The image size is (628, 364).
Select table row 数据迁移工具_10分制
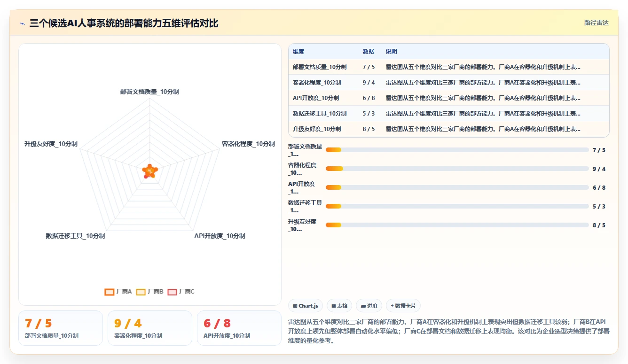point(448,114)
